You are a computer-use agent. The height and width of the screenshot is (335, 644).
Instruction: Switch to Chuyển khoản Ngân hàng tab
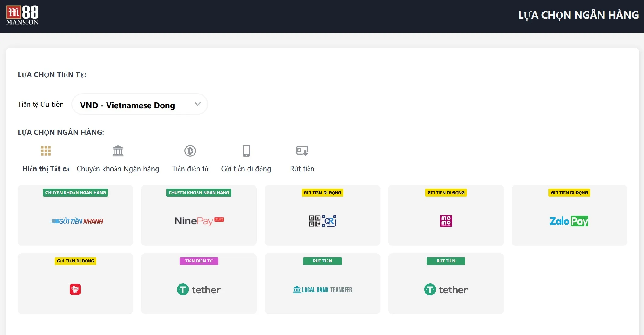click(x=118, y=169)
